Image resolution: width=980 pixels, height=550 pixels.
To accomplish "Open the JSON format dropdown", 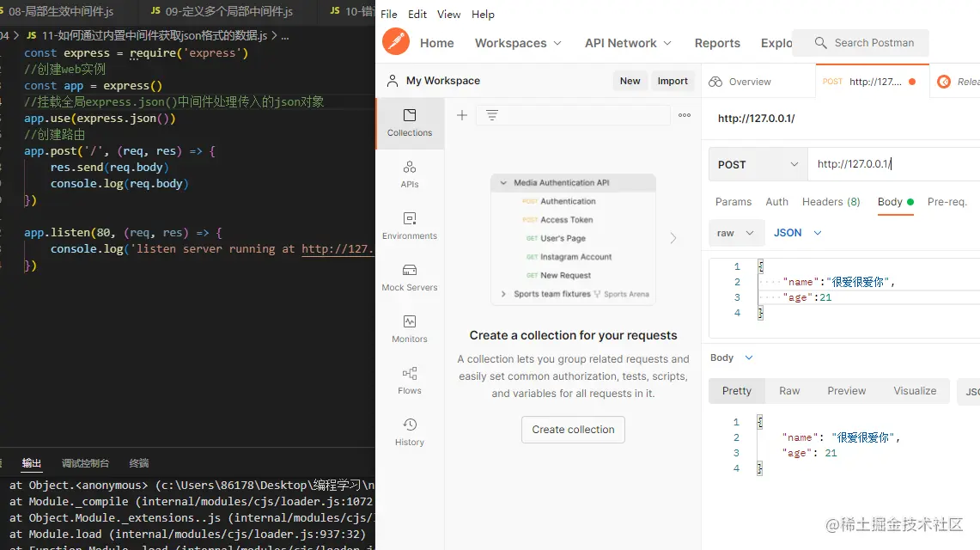I will tap(798, 233).
